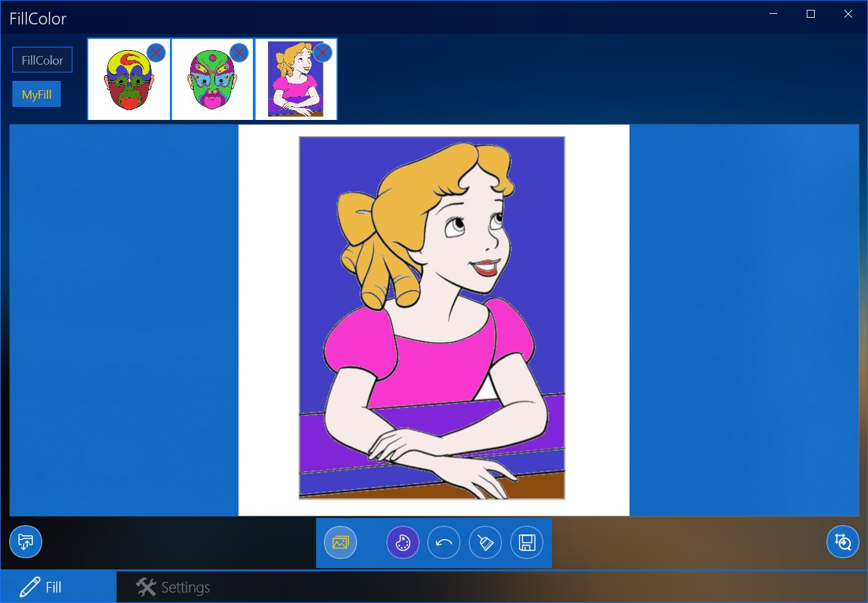Delete the green mask thumbnail
Image resolution: width=868 pixels, height=603 pixels.
coord(239,52)
